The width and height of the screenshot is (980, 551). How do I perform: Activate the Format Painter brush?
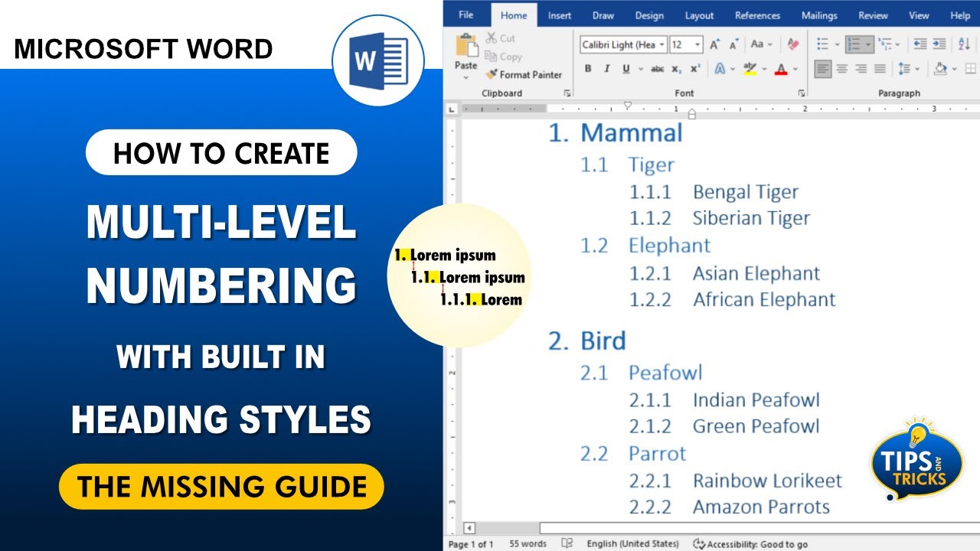coord(491,74)
